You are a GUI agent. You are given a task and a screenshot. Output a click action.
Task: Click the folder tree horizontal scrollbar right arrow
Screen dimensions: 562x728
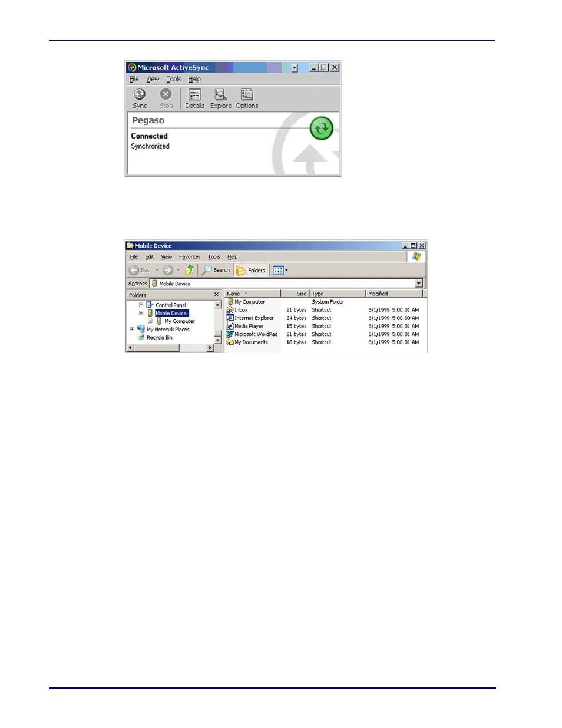(210, 348)
